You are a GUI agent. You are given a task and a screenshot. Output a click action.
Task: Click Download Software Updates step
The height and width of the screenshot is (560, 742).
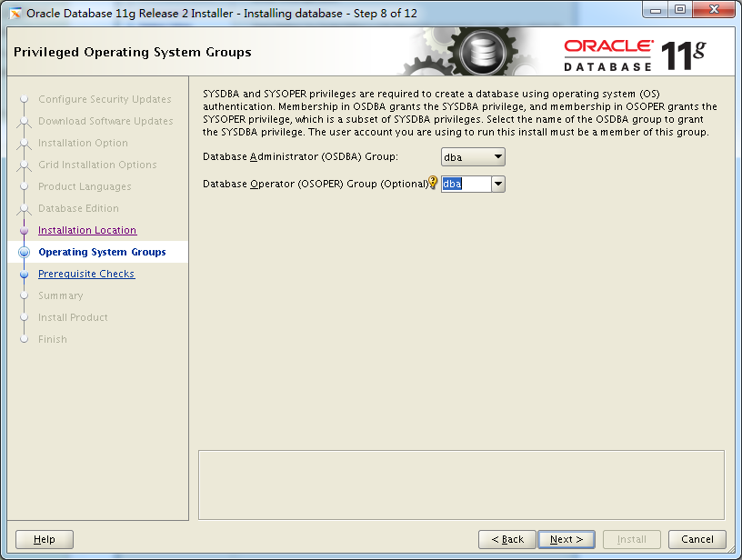point(105,121)
